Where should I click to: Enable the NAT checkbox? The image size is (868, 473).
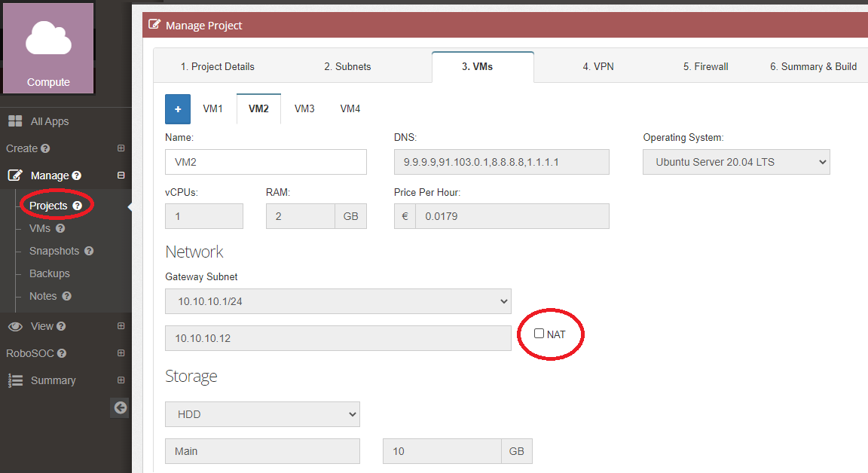(539, 333)
